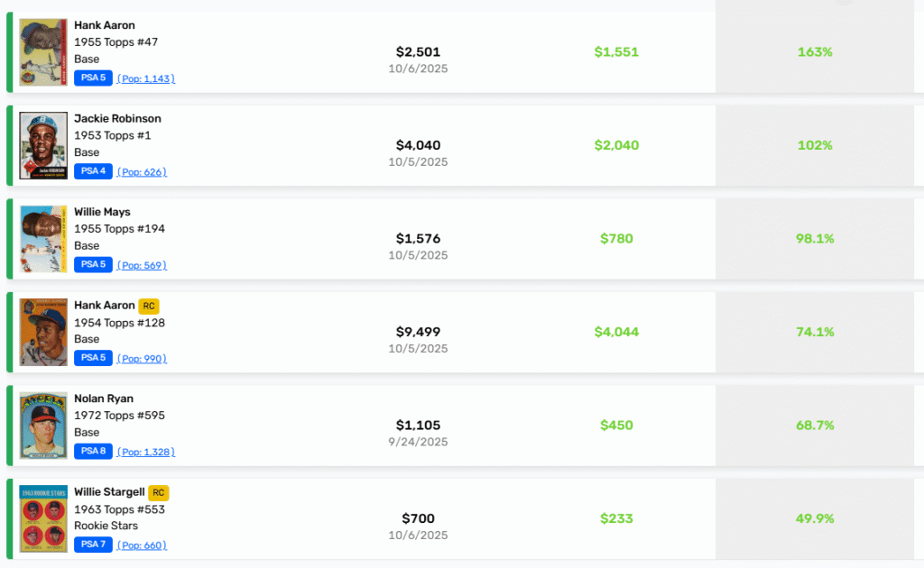This screenshot has width=924, height=568.
Task: Open the Hank Aaron 1955 Topps card thumbnail
Action: point(43,52)
